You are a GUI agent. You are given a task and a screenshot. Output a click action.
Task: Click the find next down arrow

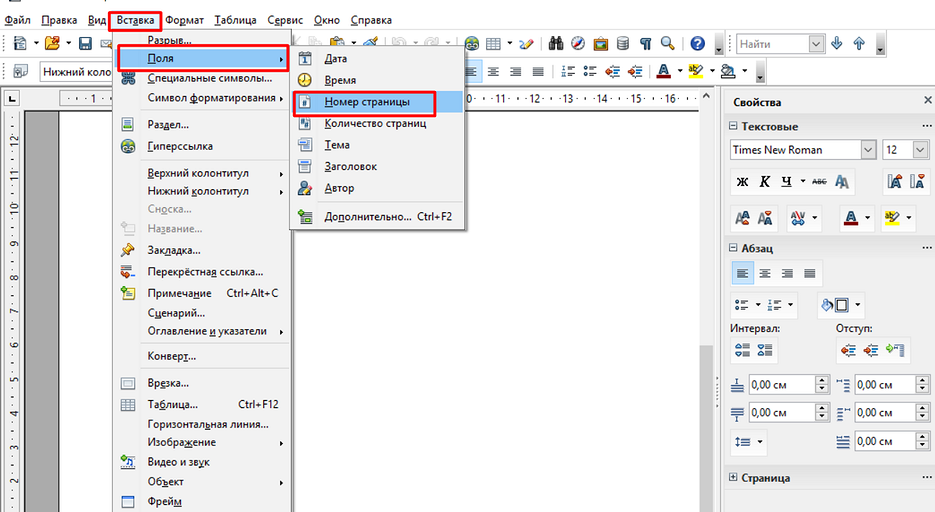click(836, 44)
